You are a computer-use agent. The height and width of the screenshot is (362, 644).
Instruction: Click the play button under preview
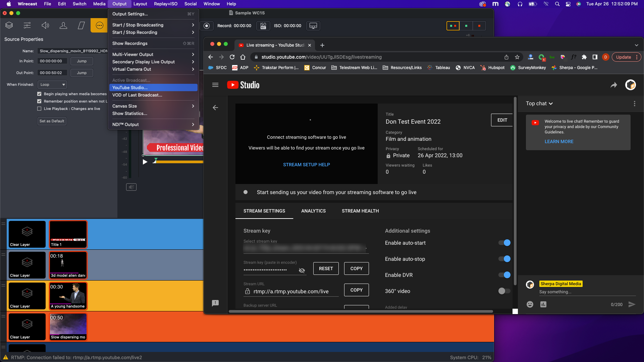pos(145,162)
